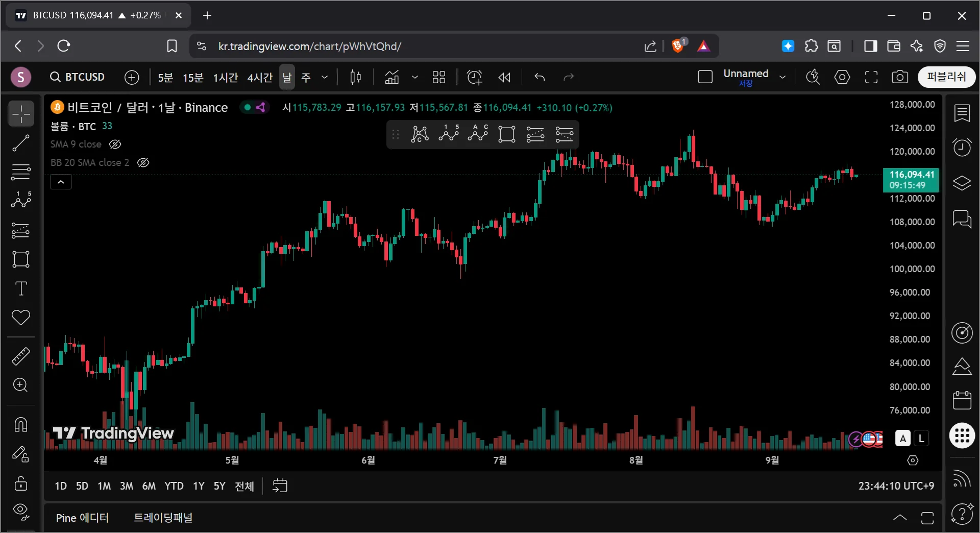Click the Unnamed layout name
The image size is (980, 533).
point(746,74)
